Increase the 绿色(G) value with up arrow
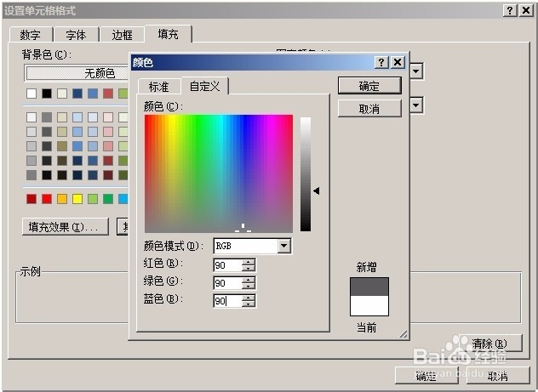This screenshot has width=538, height=392. coord(248,280)
